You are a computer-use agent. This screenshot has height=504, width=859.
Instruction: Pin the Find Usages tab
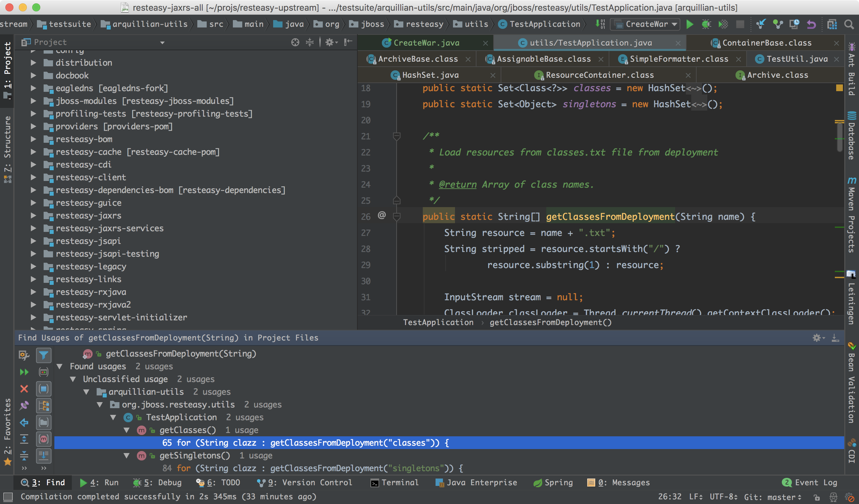click(x=24, y=405)
